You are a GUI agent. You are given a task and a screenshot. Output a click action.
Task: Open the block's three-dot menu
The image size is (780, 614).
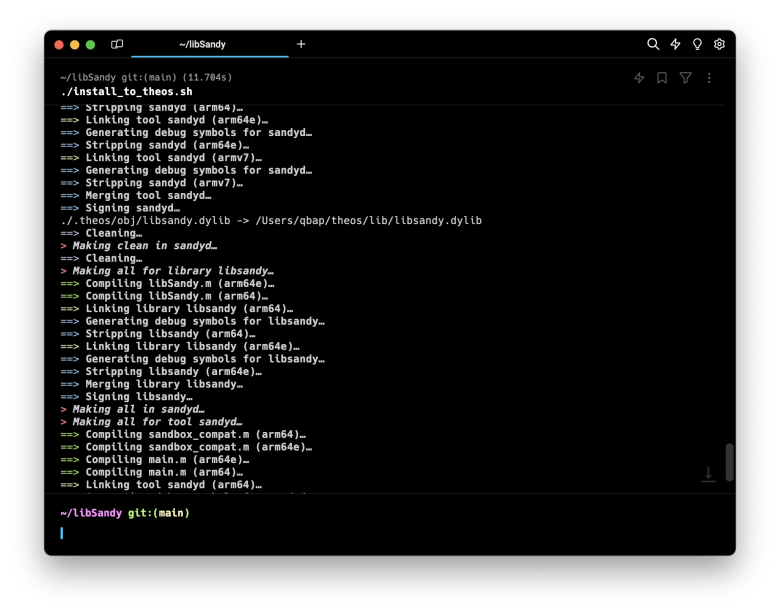pyautogui.click(x=709, y=78)
